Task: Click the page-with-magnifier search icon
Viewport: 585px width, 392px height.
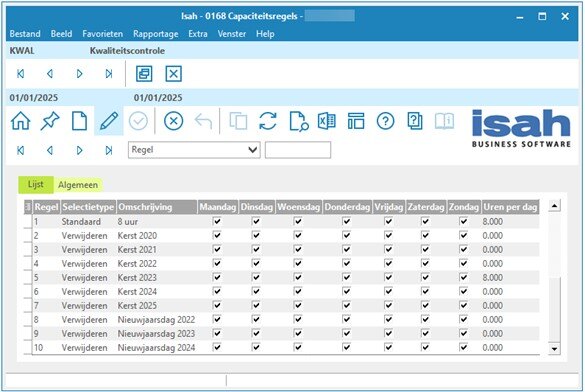Action: click(298, 121)
